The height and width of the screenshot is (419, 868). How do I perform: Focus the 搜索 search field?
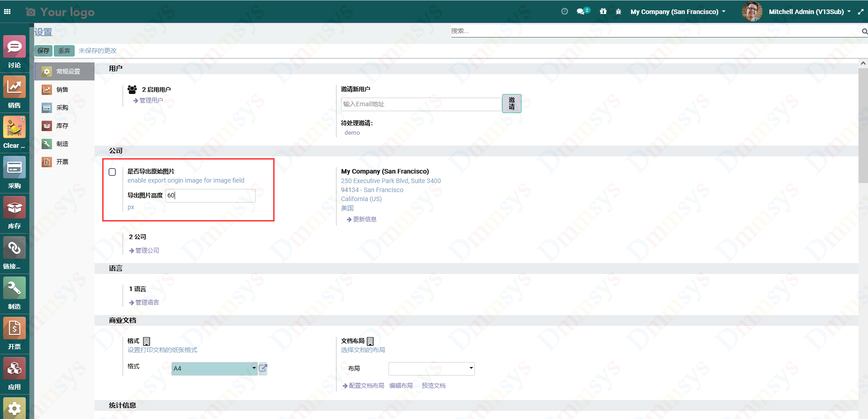click(x=656, y=31)
